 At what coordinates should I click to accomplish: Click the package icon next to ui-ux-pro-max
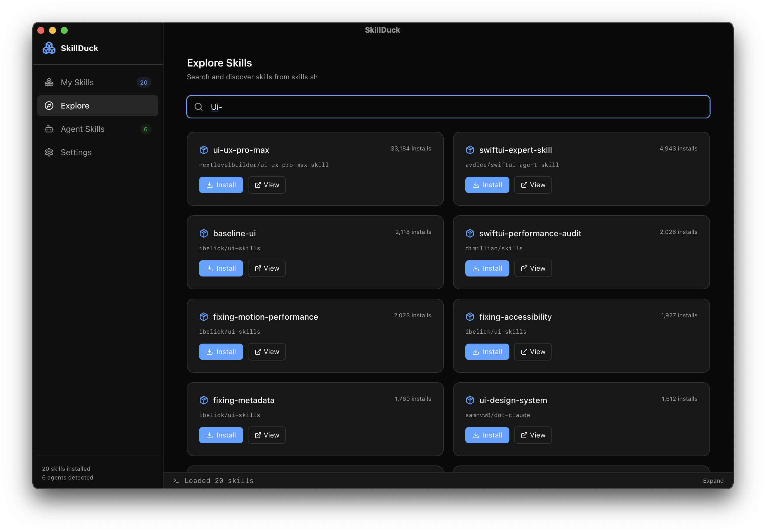tap(204, 150)
